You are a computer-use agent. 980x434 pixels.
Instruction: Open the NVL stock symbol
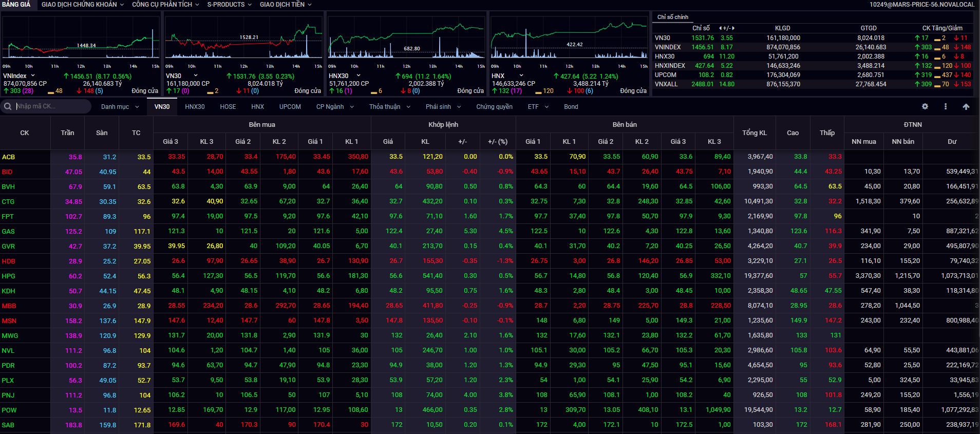(8, 351)
